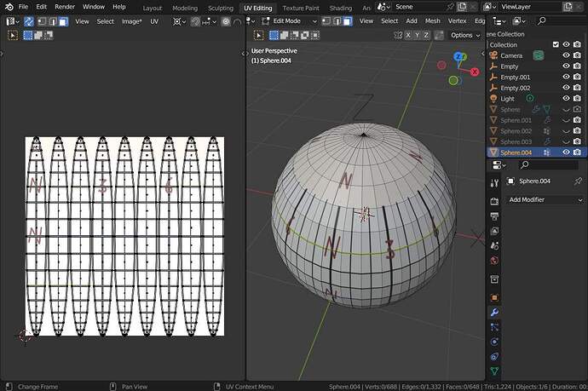Open the Modifier properties wrench tab
The width and height of the screenshot is (588, 391).
(494, 312)
